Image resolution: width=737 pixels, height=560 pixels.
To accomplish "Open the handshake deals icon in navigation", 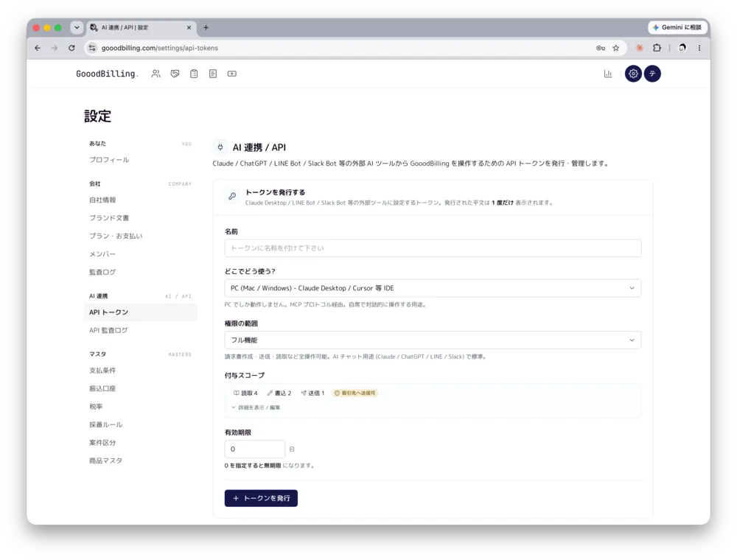I will tap(175, 74).
